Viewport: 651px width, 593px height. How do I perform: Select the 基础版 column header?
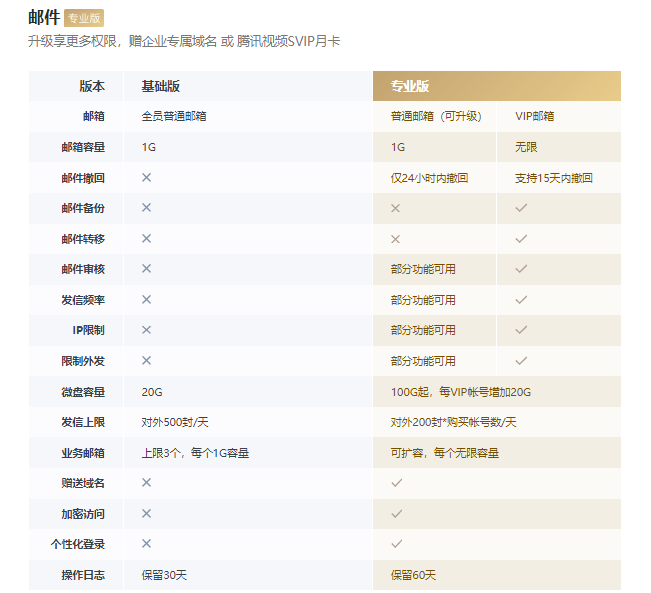[x=161, y=86]
